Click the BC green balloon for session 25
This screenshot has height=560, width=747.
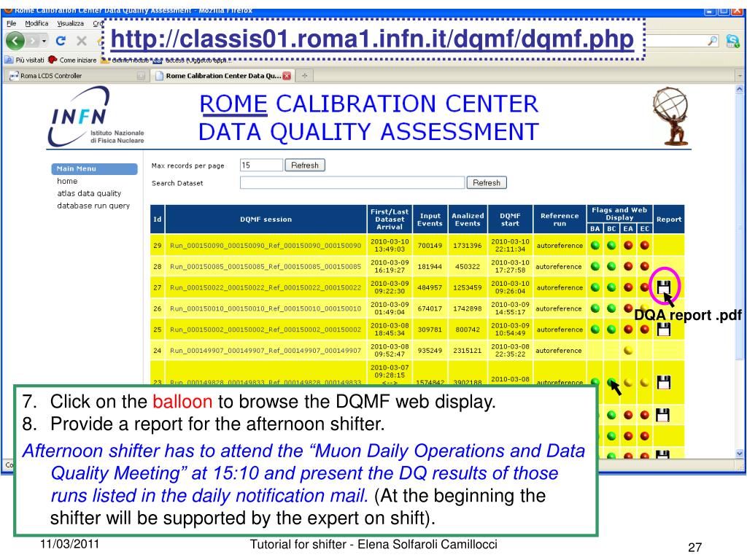point(612,330)
